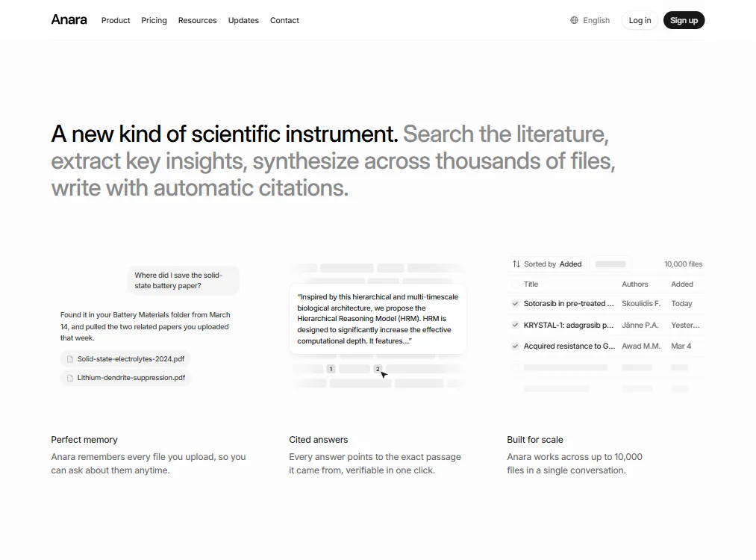Screen dimensions: 756x560
Task: Click the Sign up button
Action: click(x=684, y=20)
